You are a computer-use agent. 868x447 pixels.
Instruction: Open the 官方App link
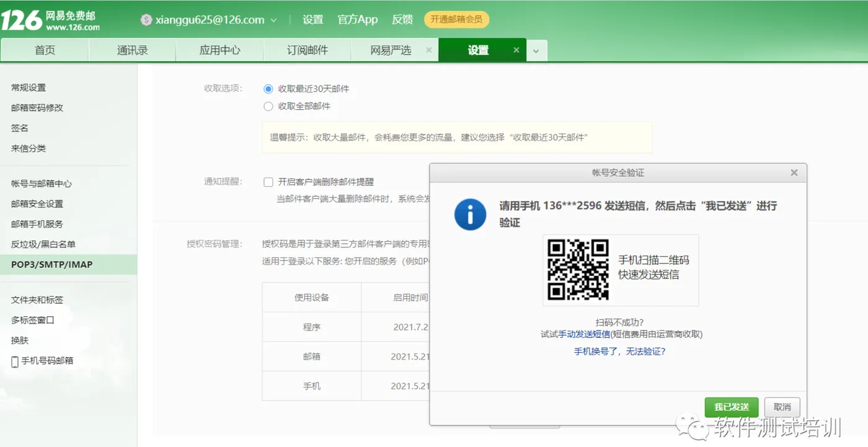[358, 20]
